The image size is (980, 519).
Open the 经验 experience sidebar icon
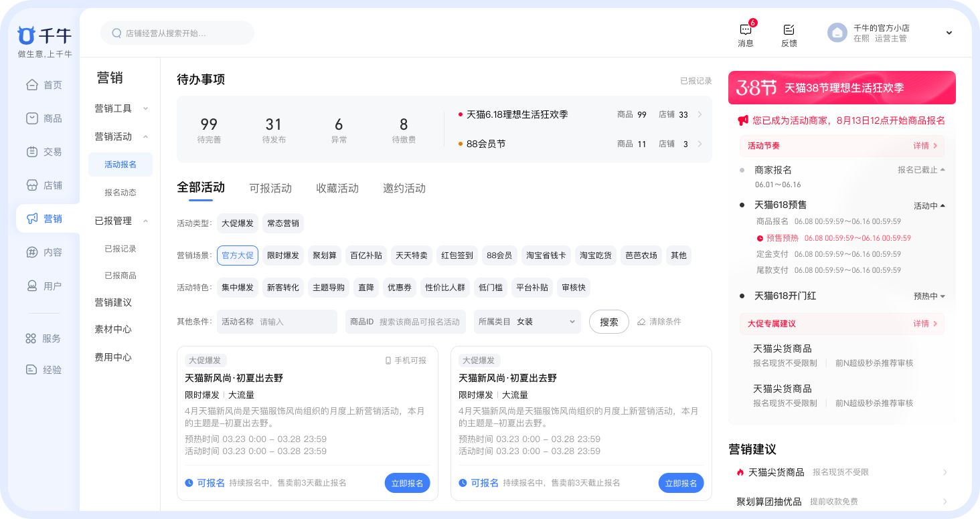point(31,369)
